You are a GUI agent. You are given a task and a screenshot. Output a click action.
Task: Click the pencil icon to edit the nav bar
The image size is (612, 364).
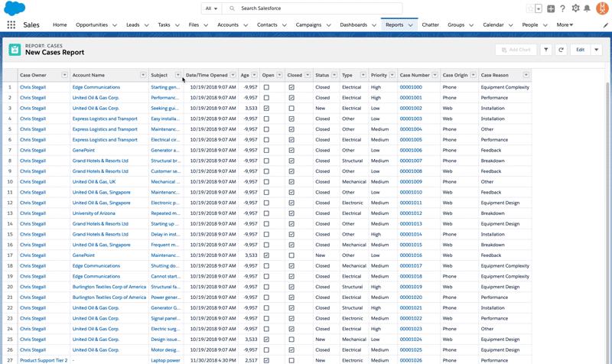pyautogui.click(x=605, y=24)
